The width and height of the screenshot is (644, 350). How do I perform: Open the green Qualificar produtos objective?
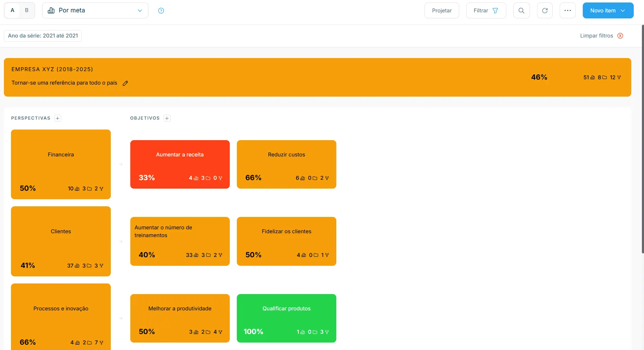(x=286, y=318)
